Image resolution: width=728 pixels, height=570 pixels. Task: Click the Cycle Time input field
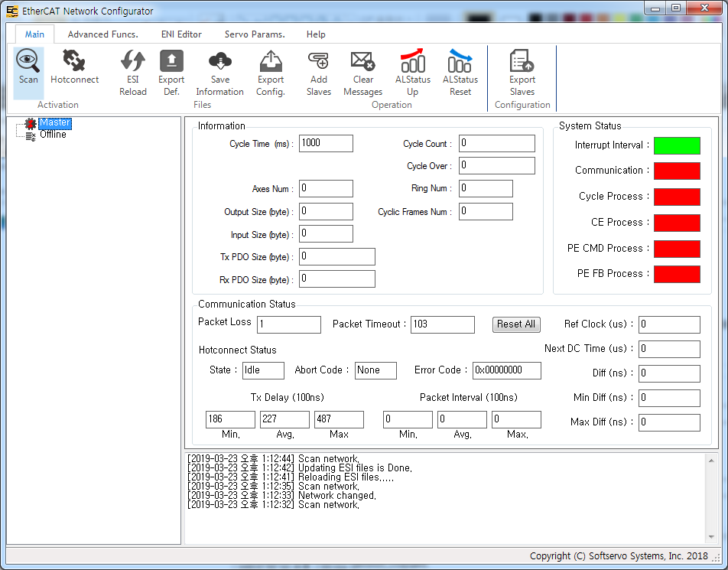(x=326, y=144)
